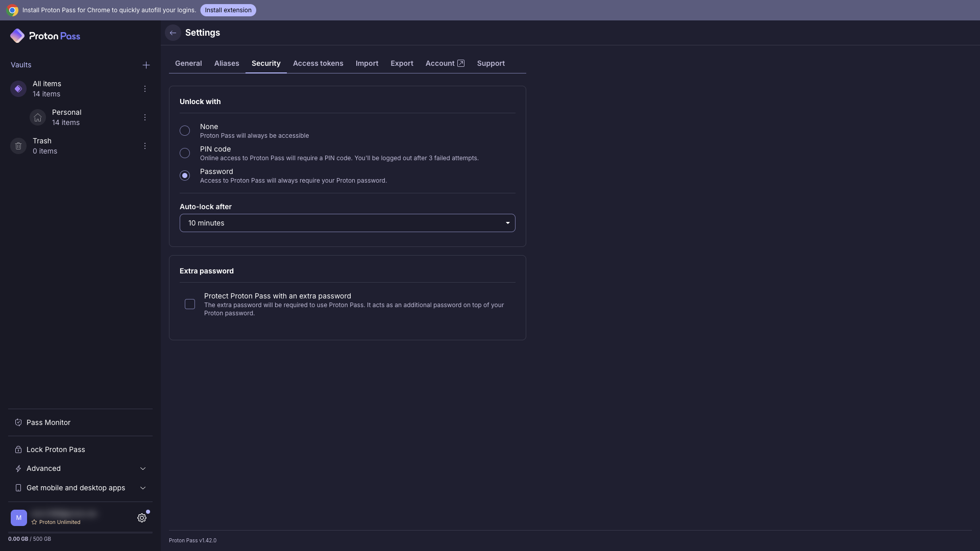Screen dimensions: 980x551
Task: Open All items options menu
Action: pyautogui.click(x=145, y=89)
